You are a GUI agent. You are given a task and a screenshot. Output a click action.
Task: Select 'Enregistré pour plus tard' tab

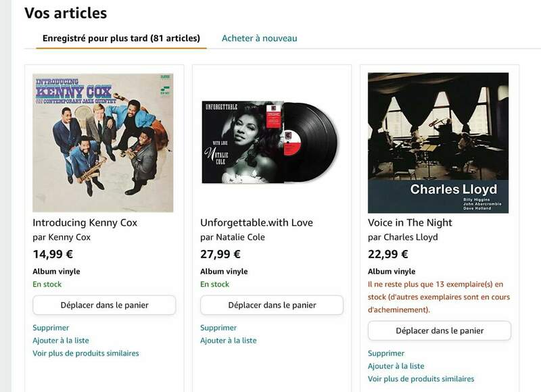[x=121, y=38]
